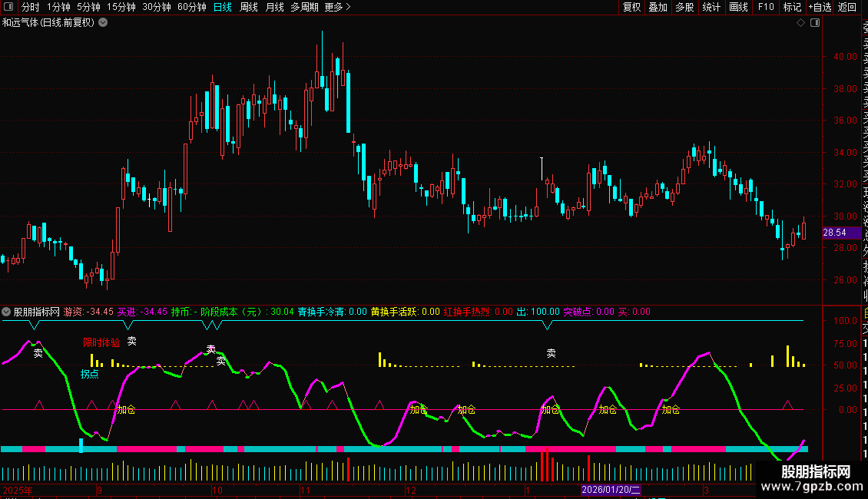Toggle the left side panel icon

click(x=8, y=7)
